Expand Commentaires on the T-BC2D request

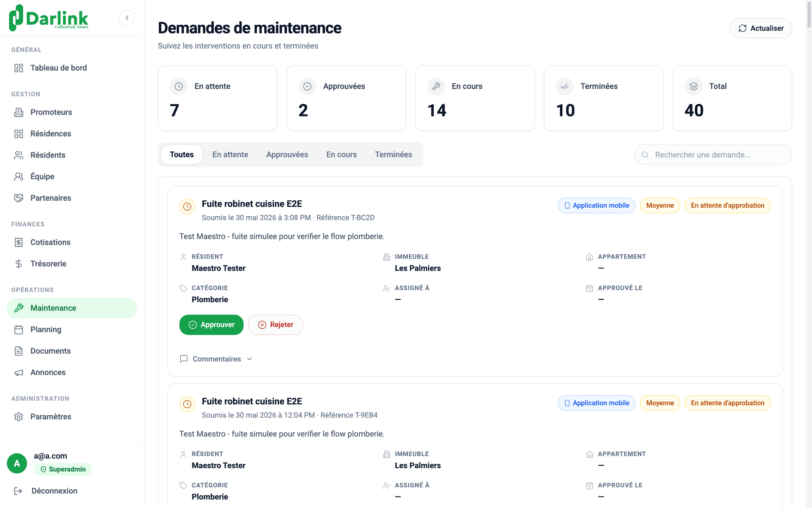(216, 359)
